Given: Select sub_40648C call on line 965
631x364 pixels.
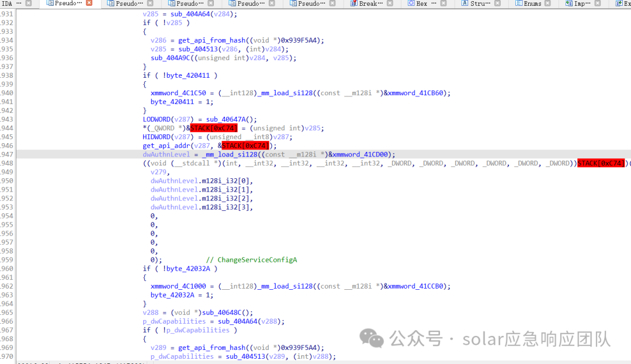Looking at the screenshot, I should [222, 313].
